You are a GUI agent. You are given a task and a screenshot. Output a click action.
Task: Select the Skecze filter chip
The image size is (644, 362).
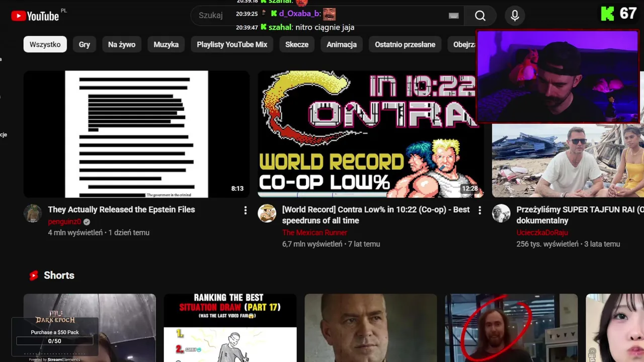[x=297, y=44]
